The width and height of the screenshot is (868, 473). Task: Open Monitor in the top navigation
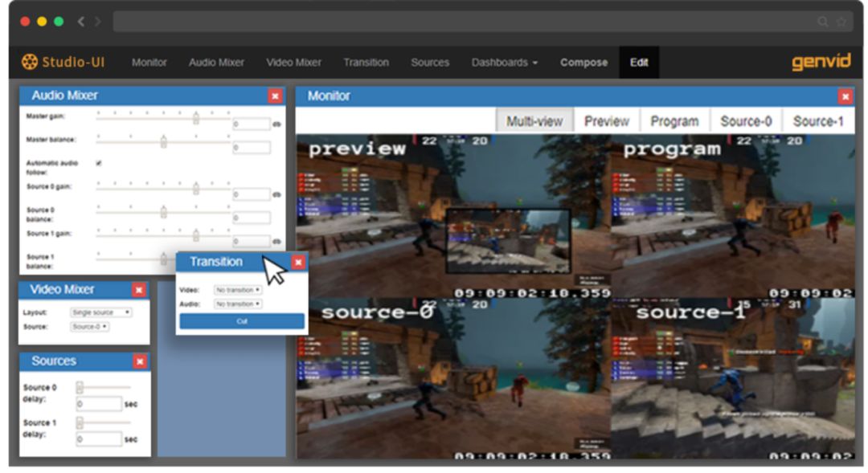[x=149, y=63]
